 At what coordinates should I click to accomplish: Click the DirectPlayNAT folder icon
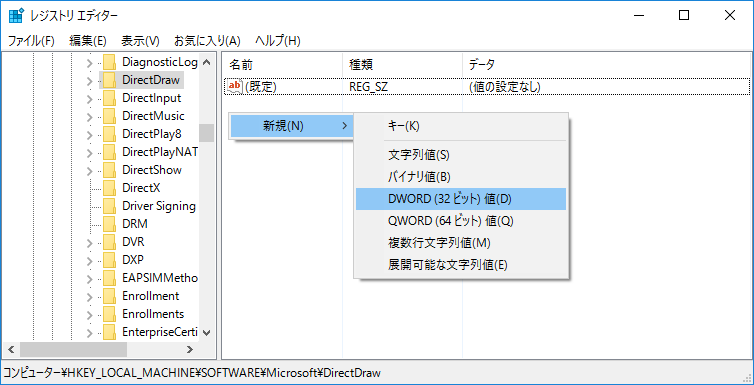pos(110,152)
